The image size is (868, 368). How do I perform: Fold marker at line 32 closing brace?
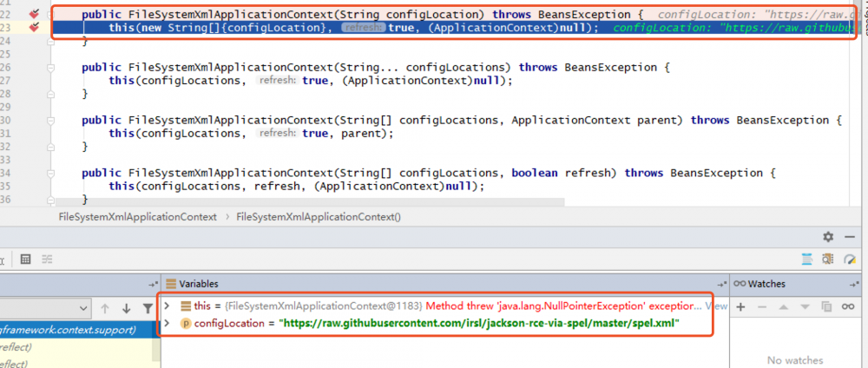51,147
